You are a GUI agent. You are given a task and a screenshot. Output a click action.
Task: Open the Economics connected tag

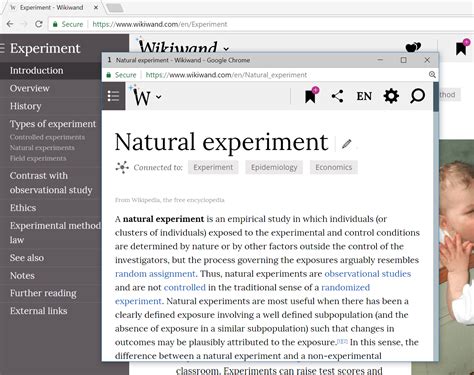[x=334, y=167]
